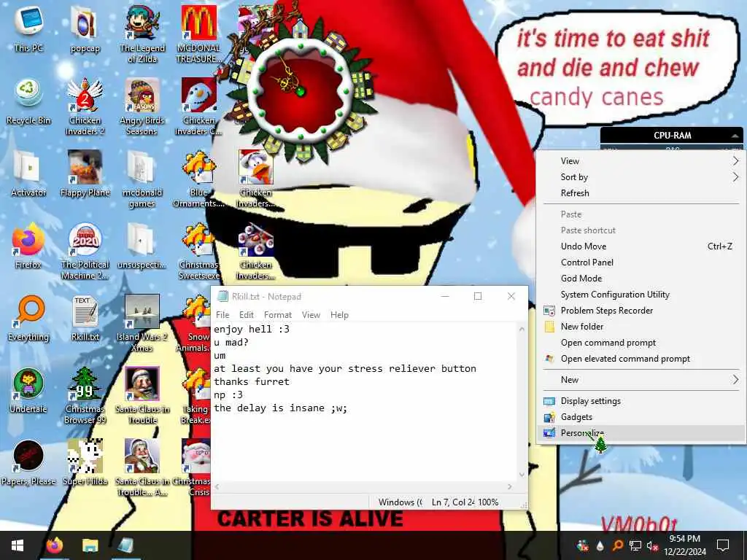Collapse the CPU-RAM gadget arrow
Image resolution: width=747 pixels, height=560 pixels.
point(735,136)
